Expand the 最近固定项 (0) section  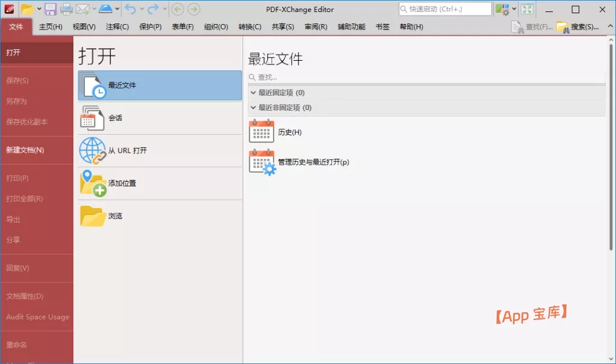[x=253, y=93]
